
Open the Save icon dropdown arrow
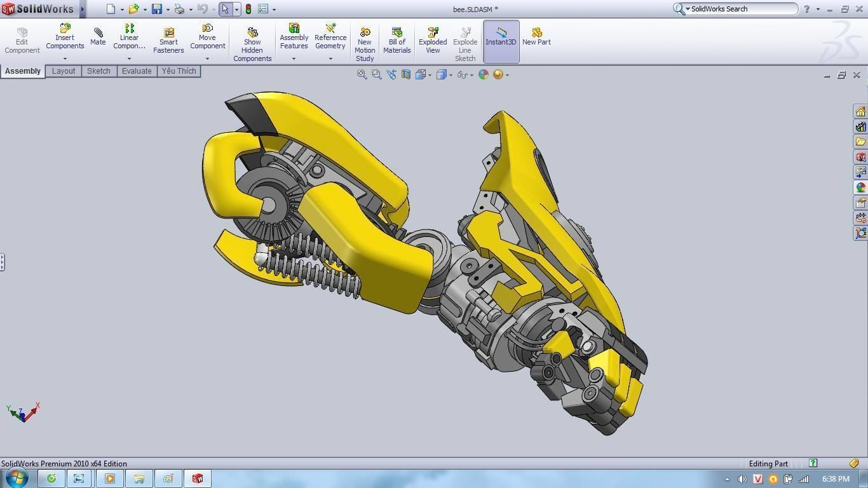coord(168,10)
